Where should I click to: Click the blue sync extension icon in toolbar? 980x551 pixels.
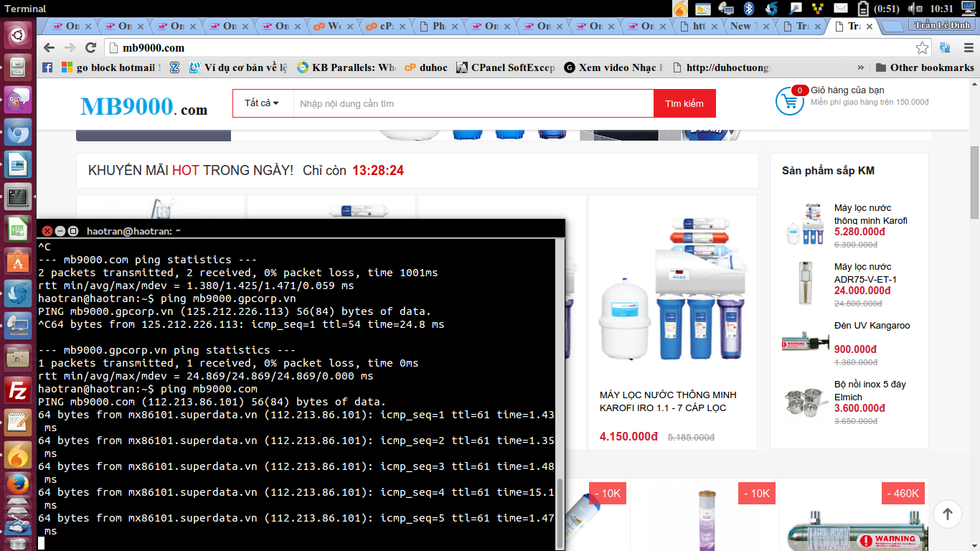click(945, 48)
